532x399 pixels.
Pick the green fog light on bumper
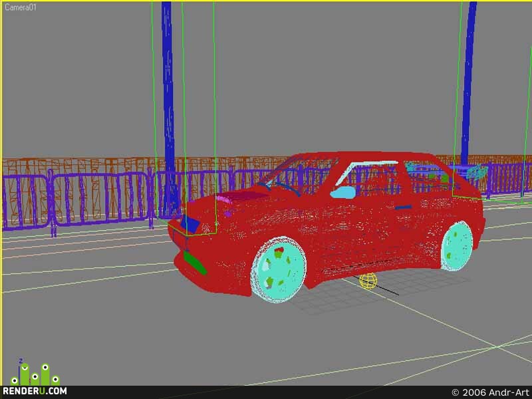point(195,263)
